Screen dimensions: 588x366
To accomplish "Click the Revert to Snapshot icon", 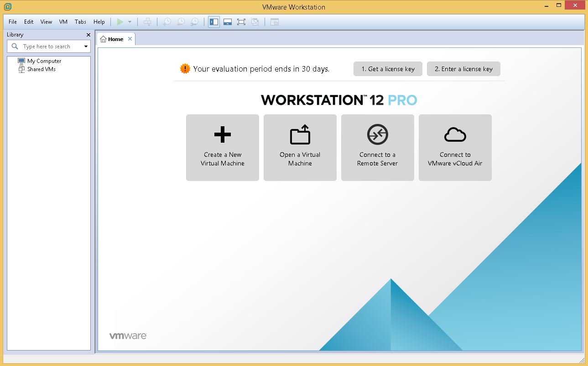I will coord(181,22).
